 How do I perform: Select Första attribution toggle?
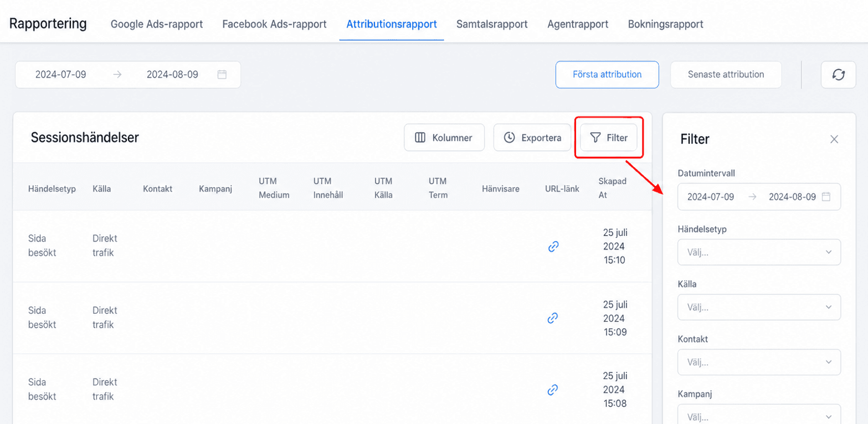pos(607,75)
